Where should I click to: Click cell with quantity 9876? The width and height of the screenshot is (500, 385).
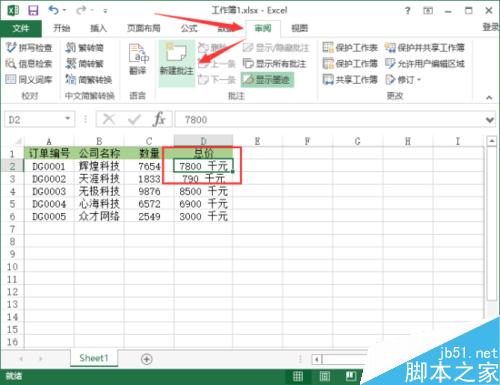point(149,191)
